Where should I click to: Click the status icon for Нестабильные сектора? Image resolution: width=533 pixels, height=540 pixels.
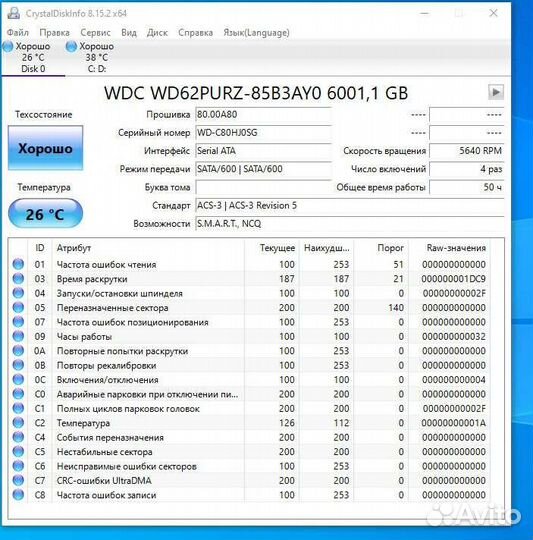[18, 451]
